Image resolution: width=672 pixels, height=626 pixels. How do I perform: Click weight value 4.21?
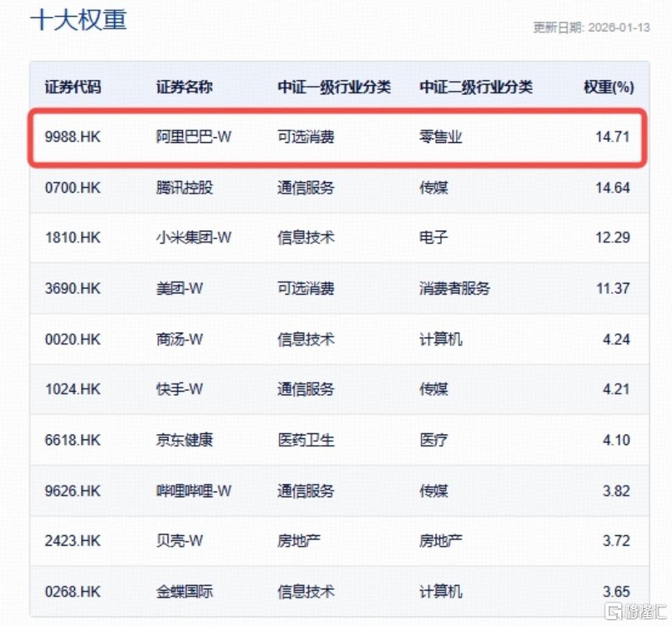click(617, 390)
